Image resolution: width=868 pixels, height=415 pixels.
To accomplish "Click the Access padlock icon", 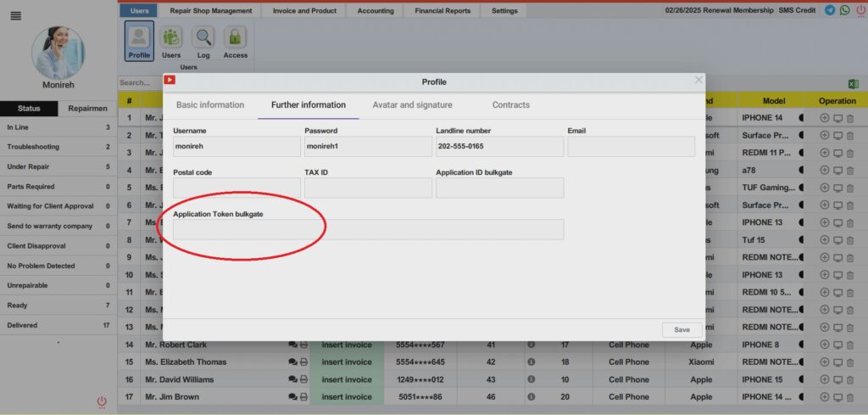I will point(235,40).
